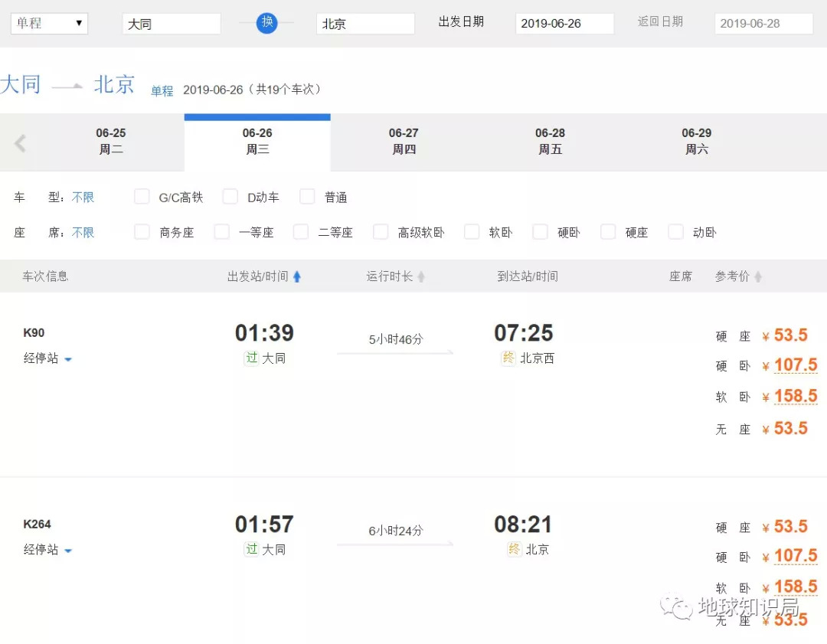Click the 过 pass-through badge for K264
Image resolution: width=827 pixels, height=644 pixels.
point(252,549)
